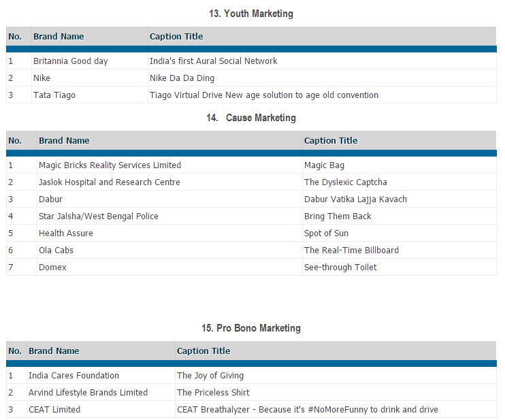
Task: Select the 'CEAT Limited' brand cell
Action: click(54, 410)
